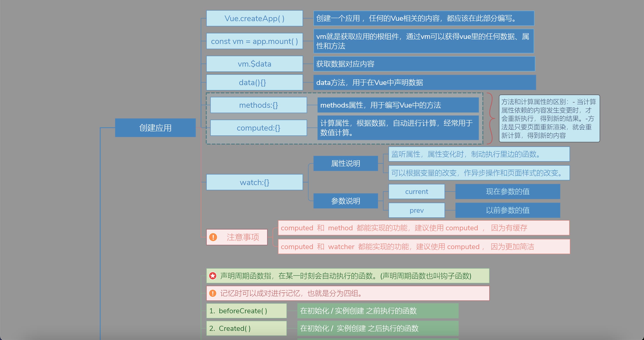Click the text 创建一个应用，任何的Vue相关的内容
644x340 pixels.
pos(424,18)
